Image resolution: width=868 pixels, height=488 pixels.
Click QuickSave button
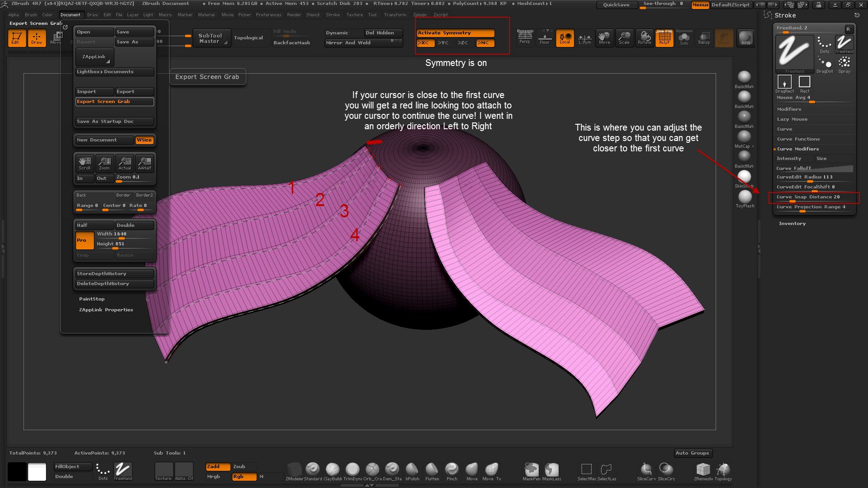tap(616, 5)
